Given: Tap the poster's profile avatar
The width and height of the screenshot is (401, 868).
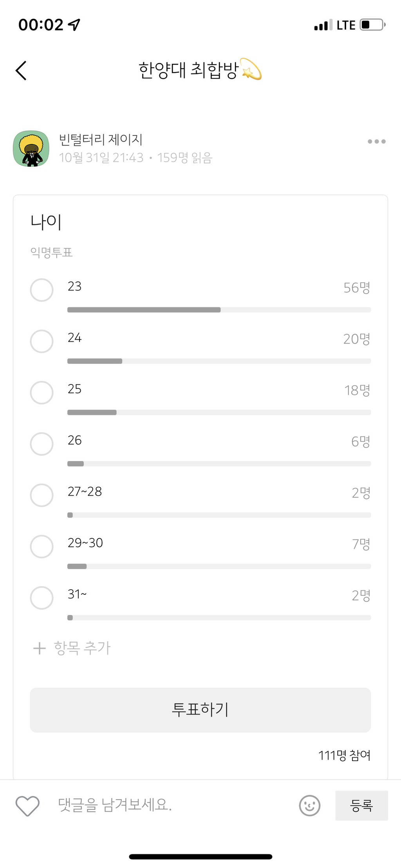Looking at the screenshot, I should (31, 149).
